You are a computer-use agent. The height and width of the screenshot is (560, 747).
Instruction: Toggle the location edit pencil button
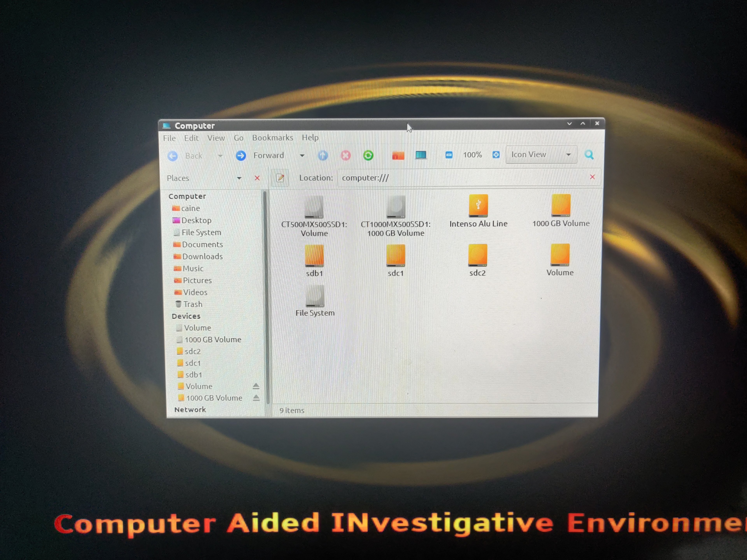click(280, 178)
